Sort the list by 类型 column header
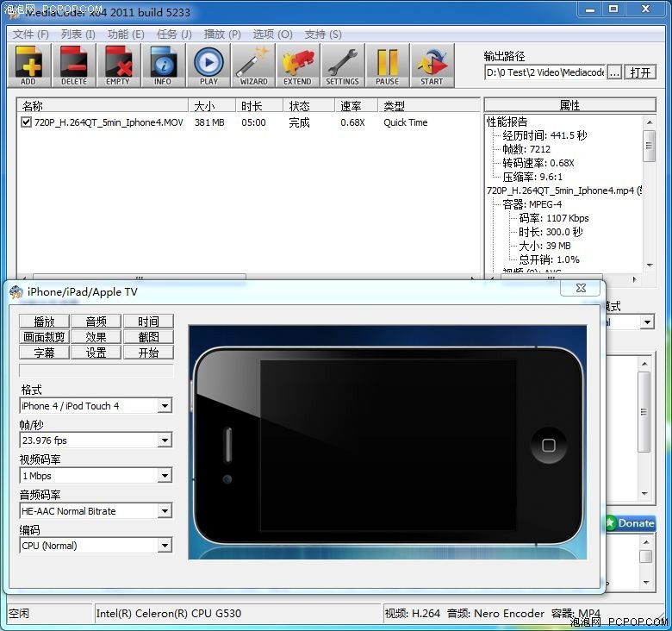This screenshot has height=631, width=672. coord(428,105)
